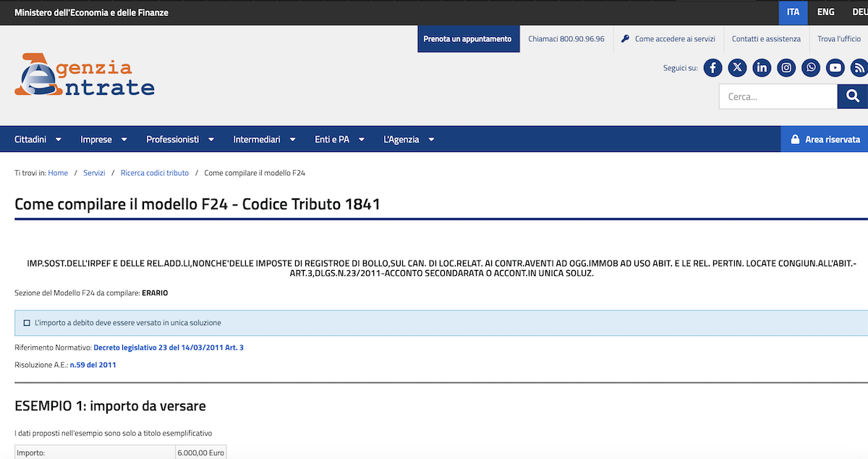Open the WhatsApp social icon

point(811,68)
